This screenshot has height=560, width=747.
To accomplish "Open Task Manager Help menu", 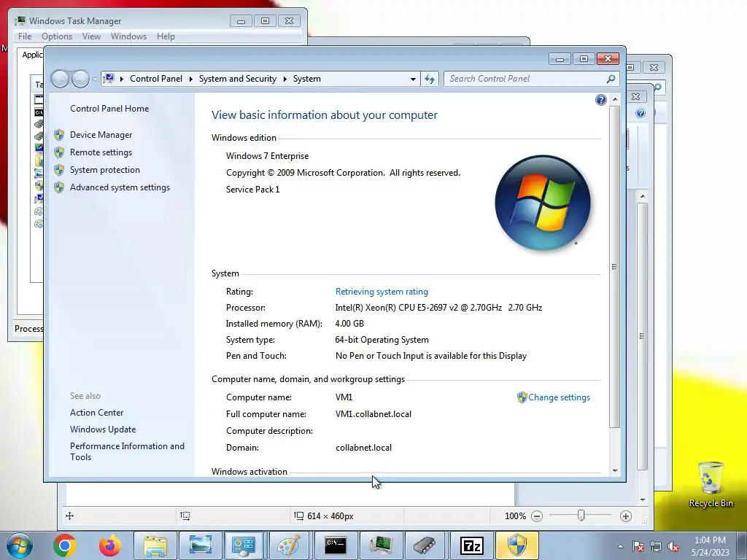I will [166, 36].
